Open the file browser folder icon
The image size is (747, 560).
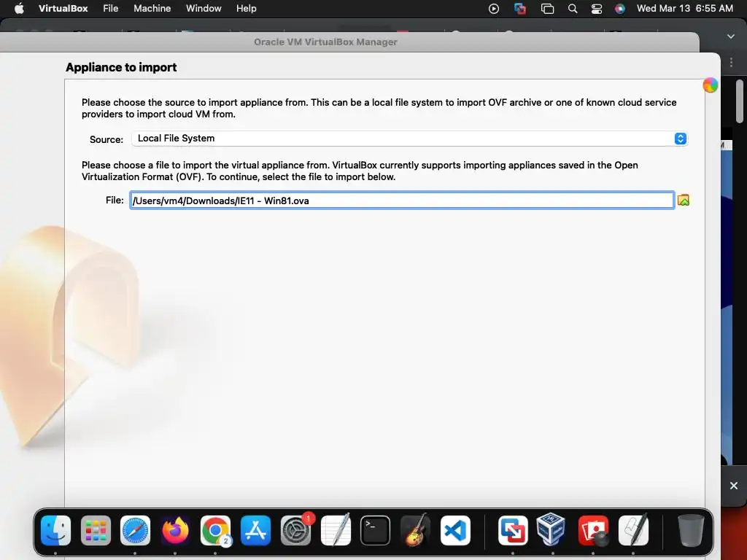coord(683,201)
